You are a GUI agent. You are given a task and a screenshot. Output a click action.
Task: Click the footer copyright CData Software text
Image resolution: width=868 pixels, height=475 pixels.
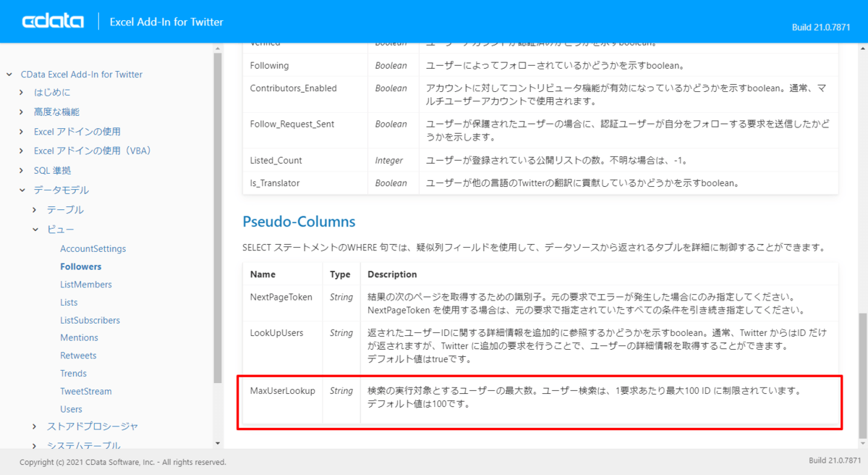click(x=123, y=462)
